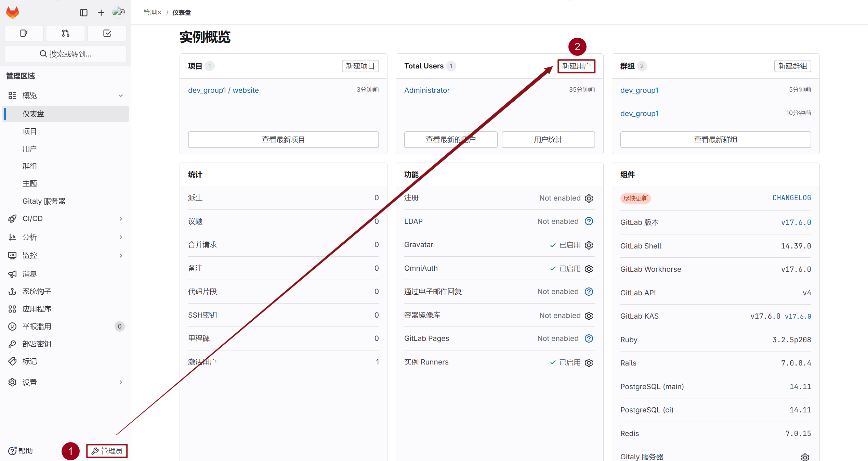Image resolution: width=868 pixels, height=461 pixels.
Task: Open the Administrator user link
Action: click(x=427, y=90)
